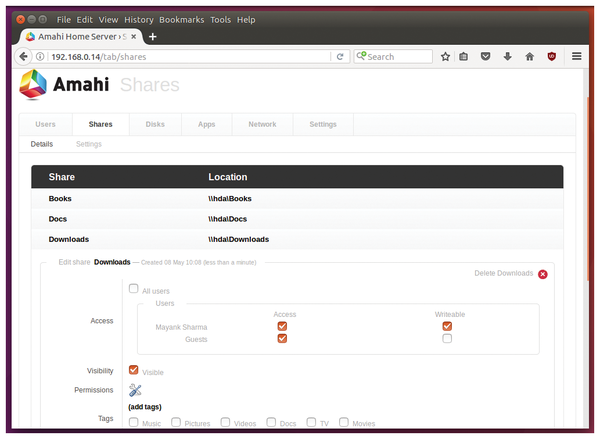Click the uBlock shield extension icon
This screenshot has width=600, height=439.
click(x=551, y=57)
